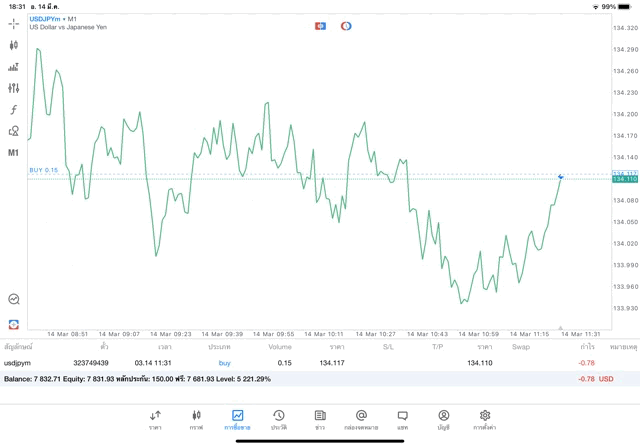Tap the 134.320 price axis label
This screenshot has height=447, width=640.
coord(625,28)
